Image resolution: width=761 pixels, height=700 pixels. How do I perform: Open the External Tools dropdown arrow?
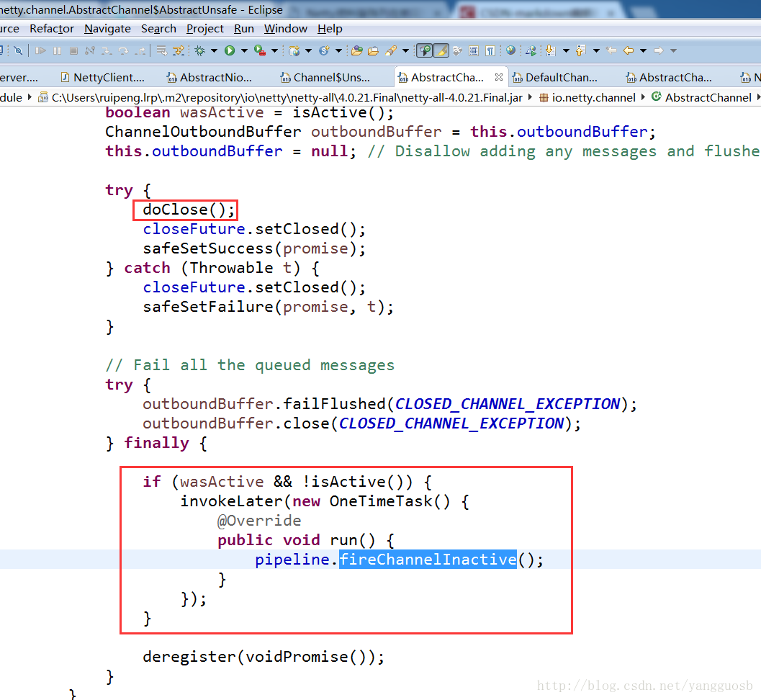coord(275,50)
